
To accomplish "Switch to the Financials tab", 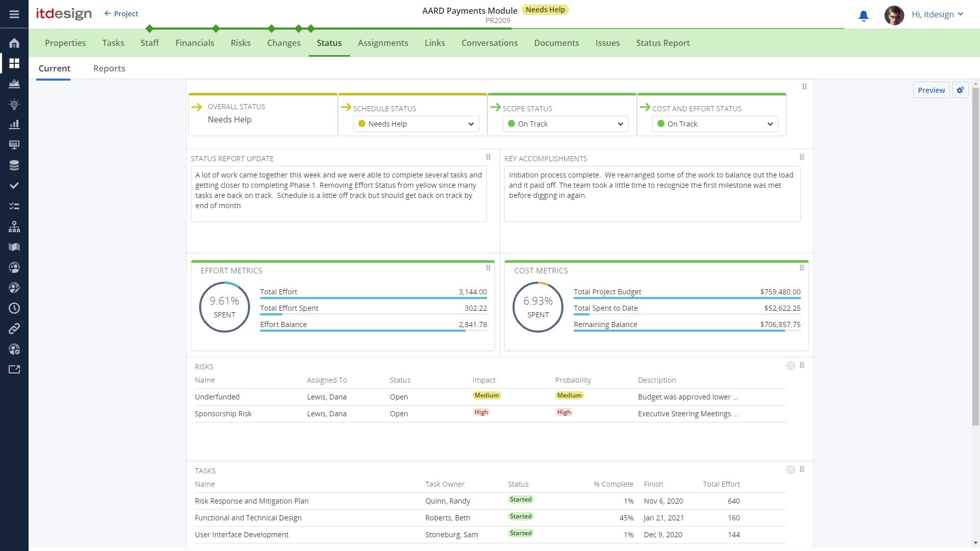I will [194, 43].
